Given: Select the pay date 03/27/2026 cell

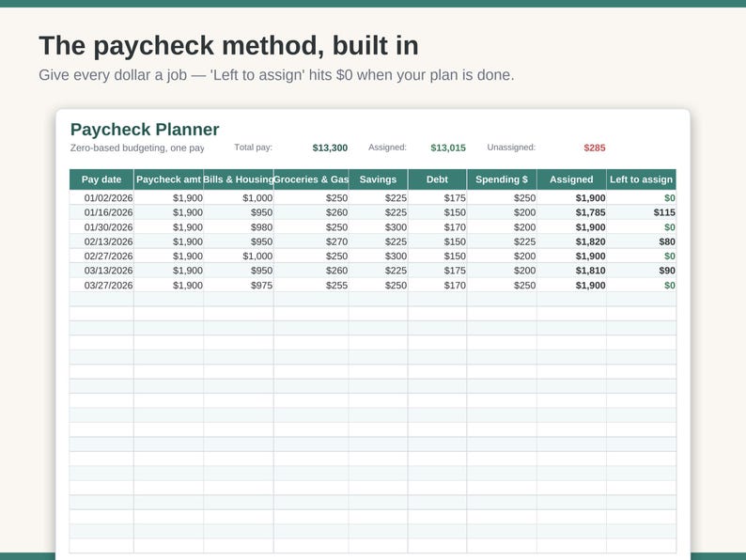Looking at the screenshot, I should tap(101, 285).
